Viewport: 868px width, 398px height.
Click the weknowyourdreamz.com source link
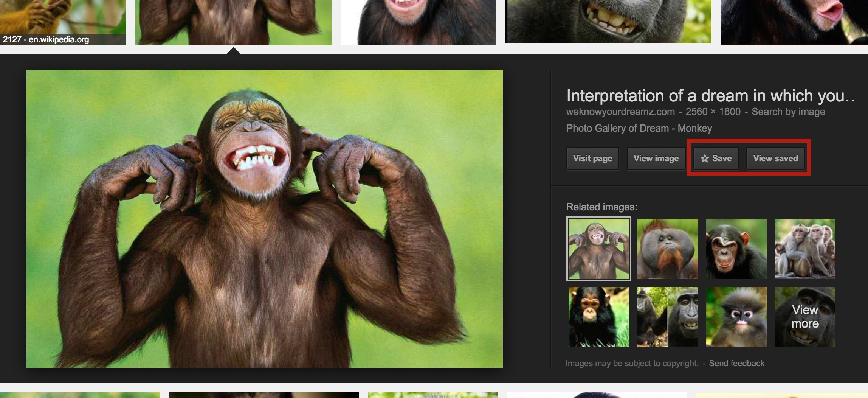click(620, 112)
